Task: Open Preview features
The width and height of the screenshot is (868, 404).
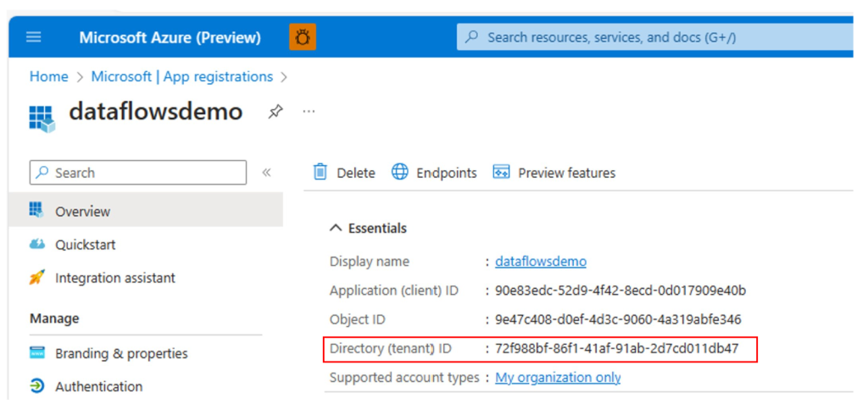Action: pos(567,174)
